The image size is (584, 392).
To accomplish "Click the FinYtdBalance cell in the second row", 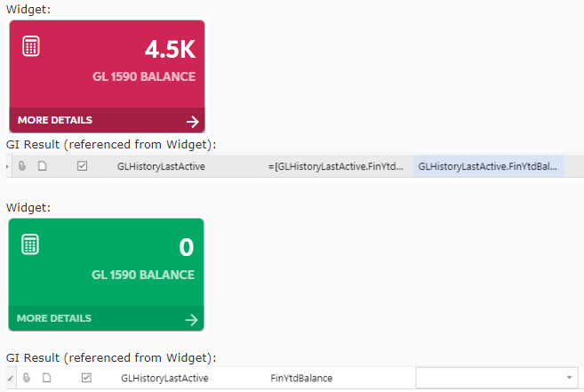I will (x=301, y=379).
